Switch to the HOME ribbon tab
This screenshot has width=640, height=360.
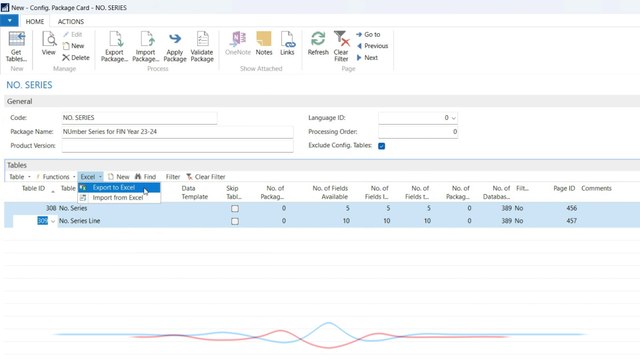point(35,22)
